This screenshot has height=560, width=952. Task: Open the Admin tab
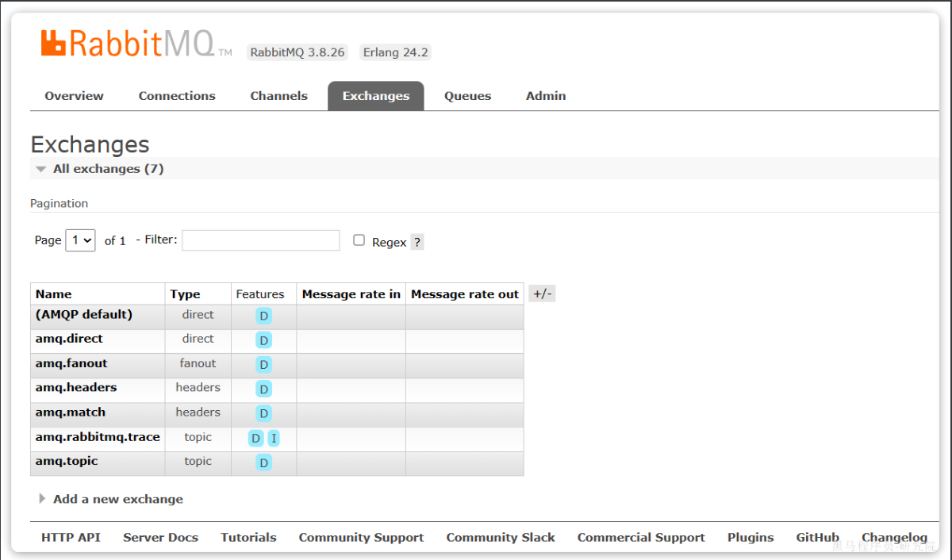pos(546,96)
